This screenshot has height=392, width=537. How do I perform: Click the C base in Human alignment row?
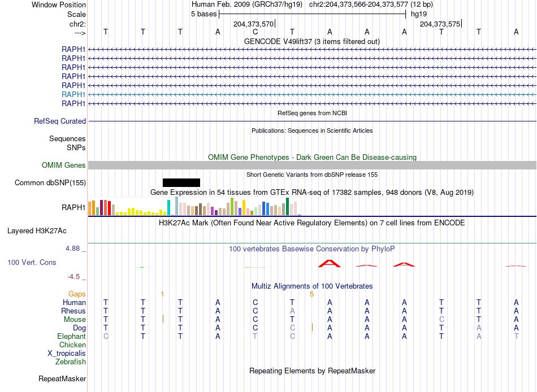pyautogui.click(x=255, y=303)
